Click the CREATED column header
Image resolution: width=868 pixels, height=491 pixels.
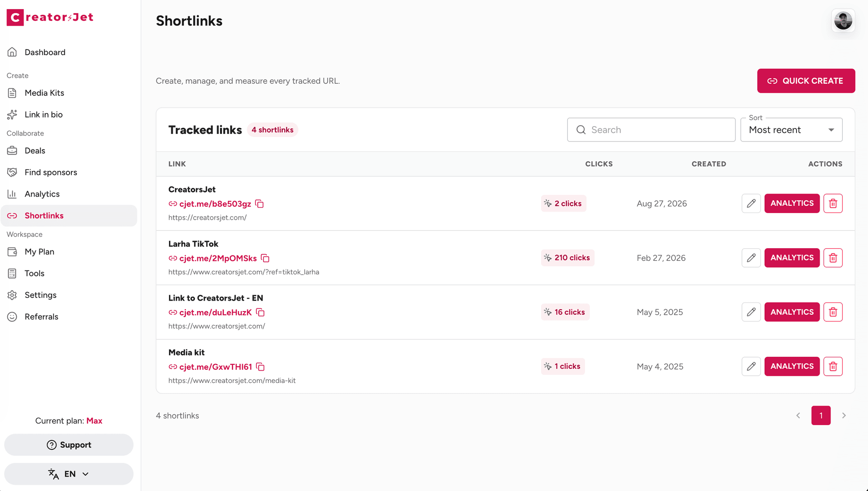(708, 164)
